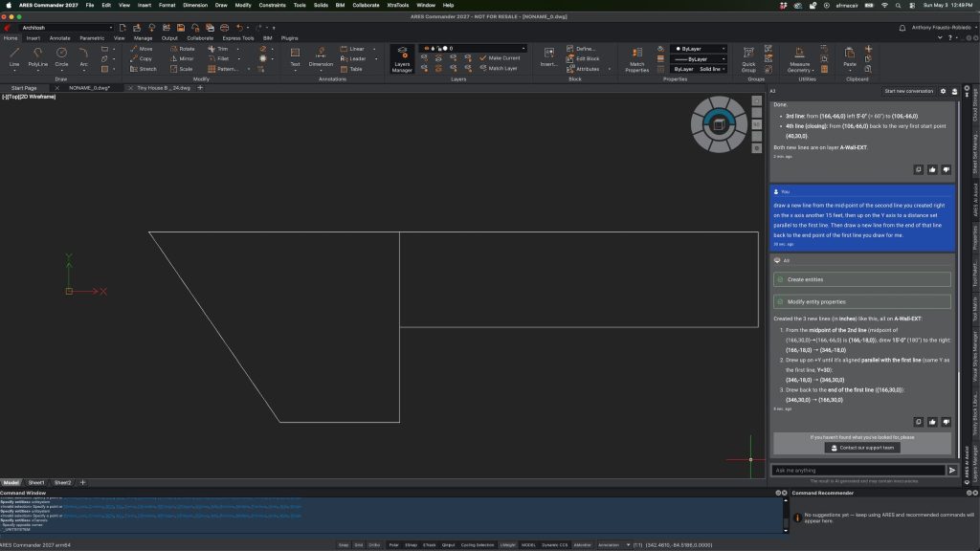Activate the Stretch tool
The width and height of the screenshot is (980, 551).
pos(144,69)
